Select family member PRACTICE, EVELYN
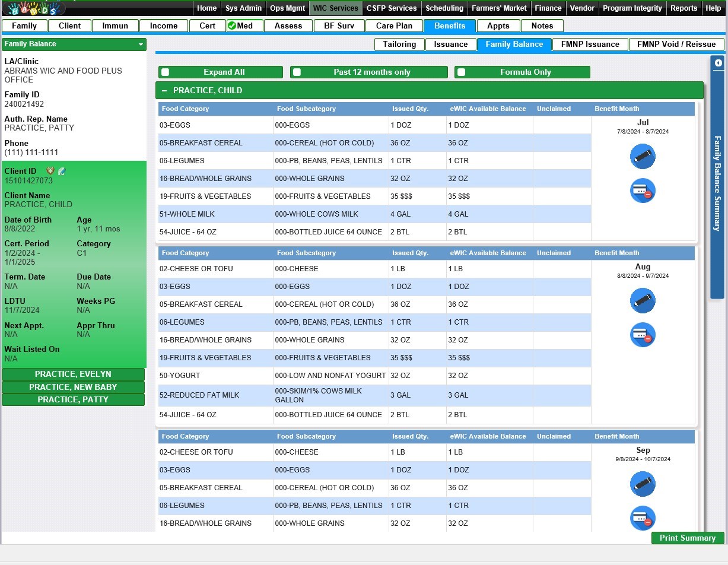The image size is (728, 565). pyautogui.click(x=73, y=374)
